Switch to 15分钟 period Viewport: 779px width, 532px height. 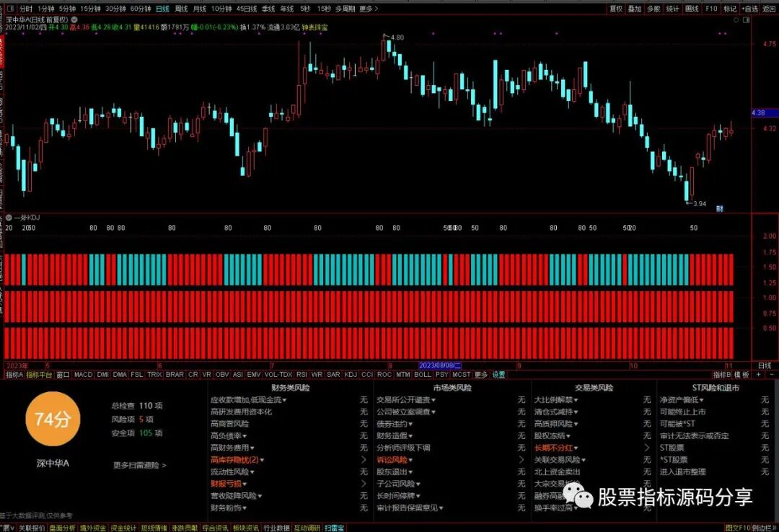[90, 9]
